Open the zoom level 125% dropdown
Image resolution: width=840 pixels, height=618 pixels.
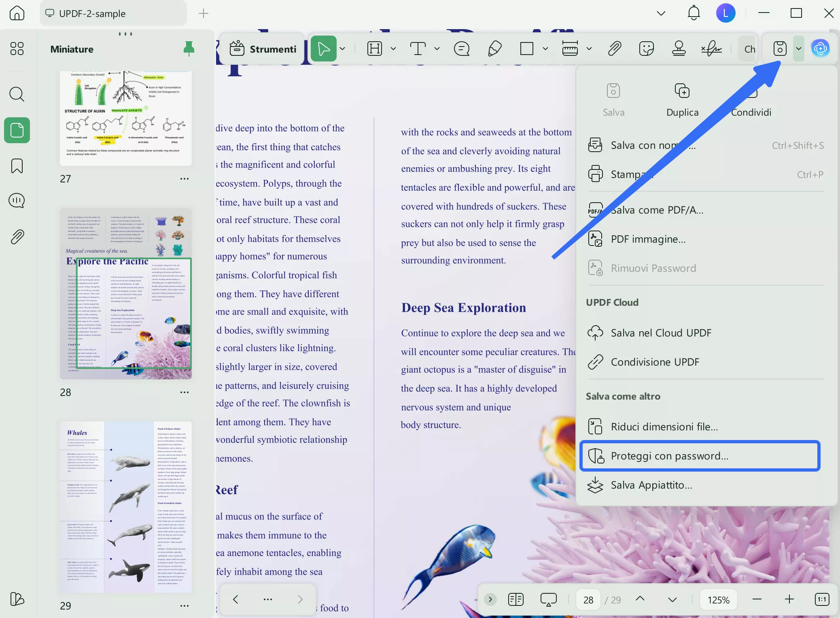pos(718,599)
